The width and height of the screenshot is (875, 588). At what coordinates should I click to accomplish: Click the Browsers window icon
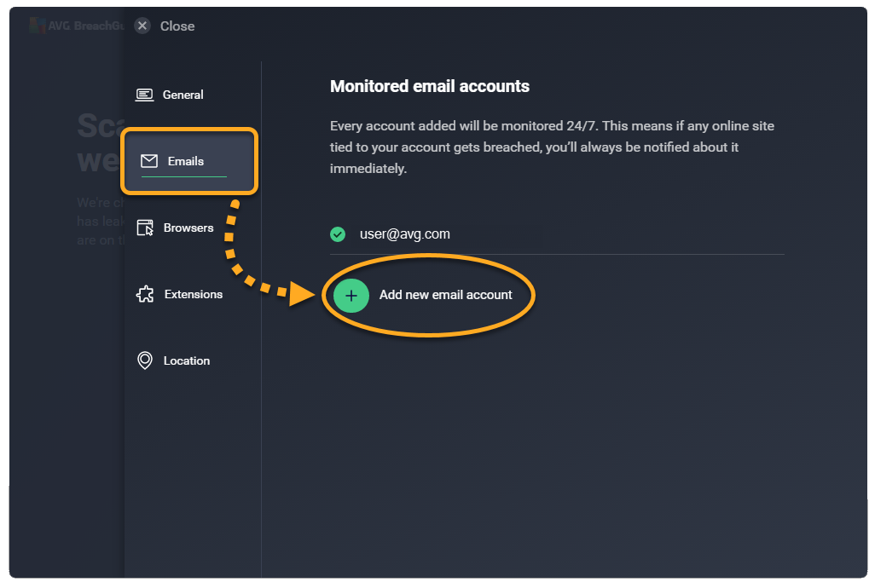click(146, 228)
